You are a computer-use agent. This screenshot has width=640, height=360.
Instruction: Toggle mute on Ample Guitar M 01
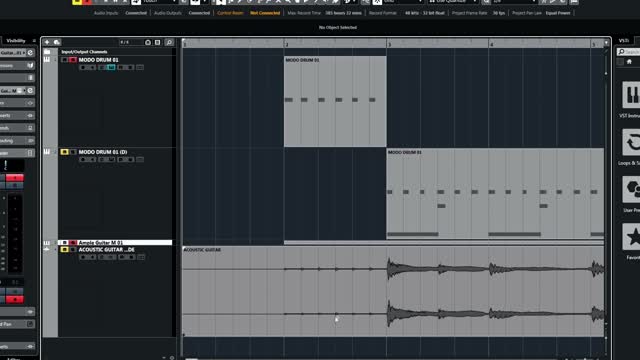64,242
